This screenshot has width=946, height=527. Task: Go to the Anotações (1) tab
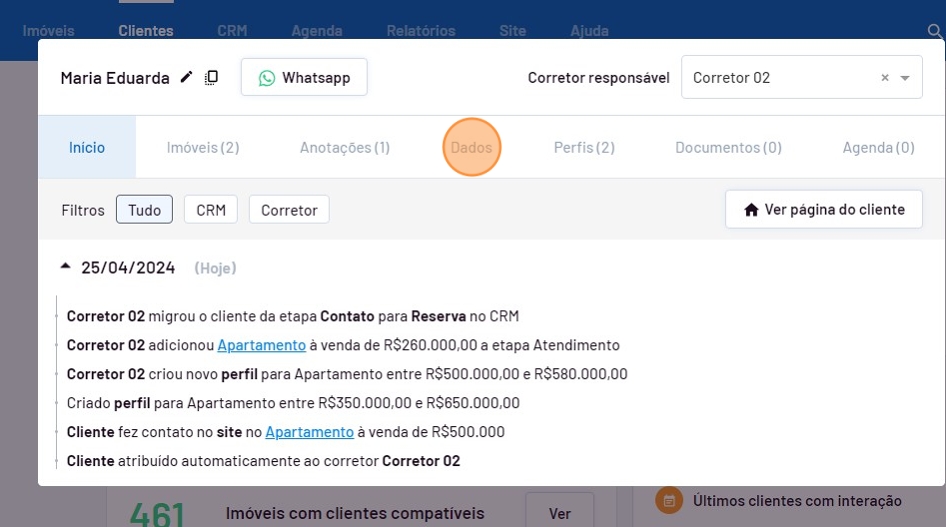[x=345, y=148]
